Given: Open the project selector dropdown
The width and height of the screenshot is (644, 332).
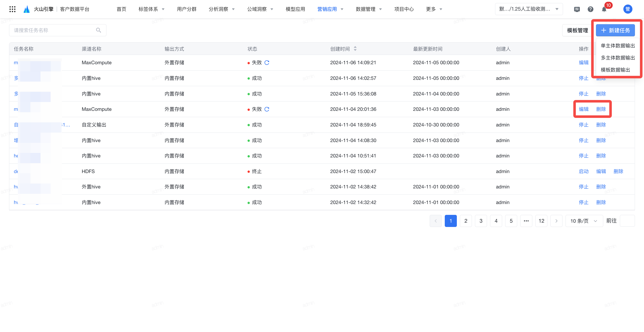Looking at the screenshot, I should click(x=529, y=9).
